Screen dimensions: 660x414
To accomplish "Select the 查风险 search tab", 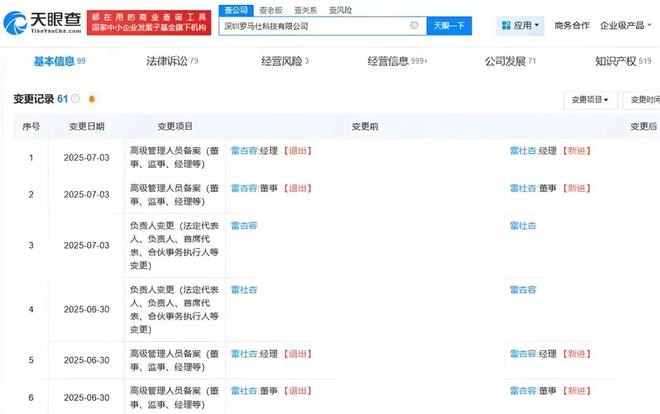I will click(x=340, y=10).
